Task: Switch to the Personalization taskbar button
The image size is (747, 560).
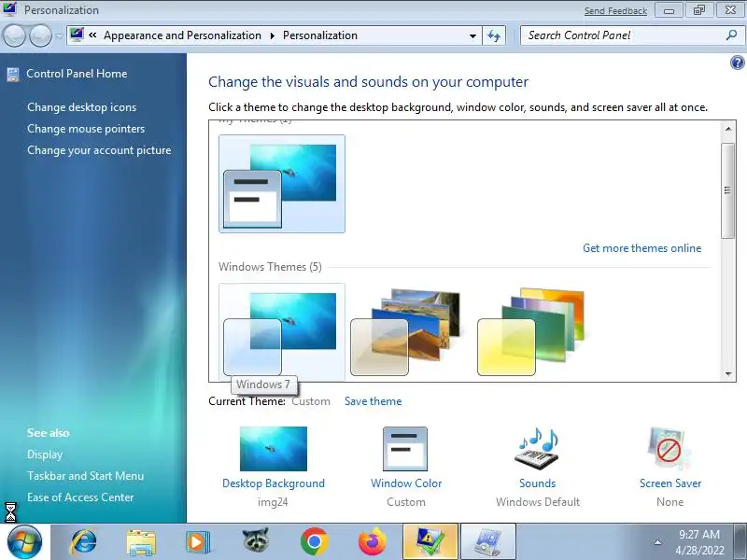Action: coord(488,542)
